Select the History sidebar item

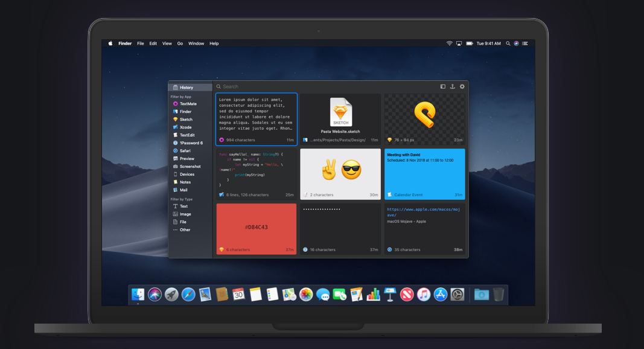tap(186, 88)
